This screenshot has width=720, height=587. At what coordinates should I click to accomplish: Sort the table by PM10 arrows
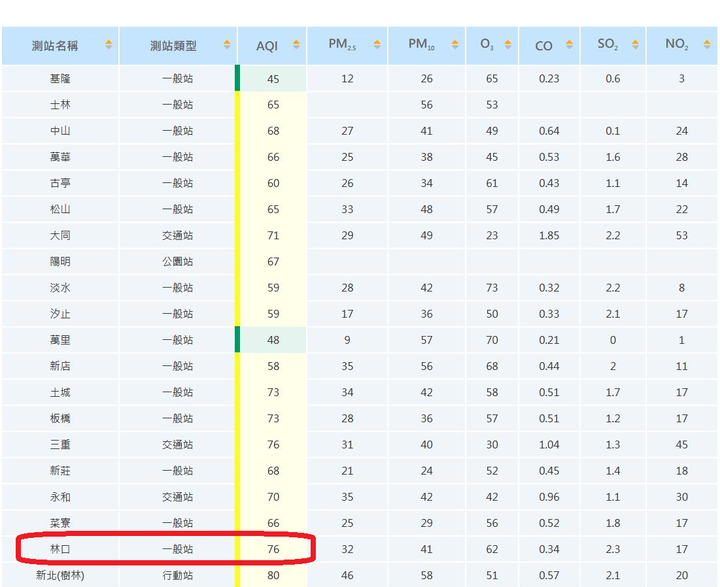[x=455, y=45]
